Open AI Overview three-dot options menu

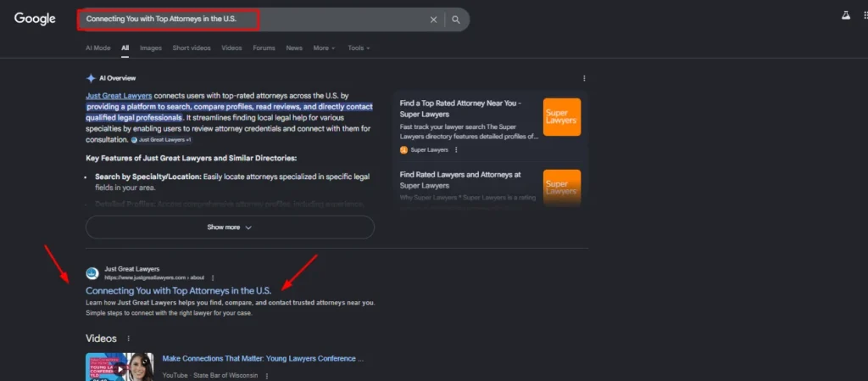click(584, 79)
